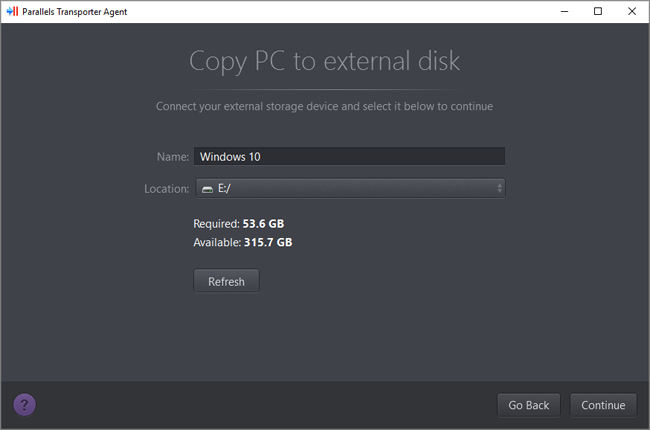Image resolution: width=650 pixels, height=430 pixels.
Task: Focus the Name field containing Windows 10
Action: (x=349, y=156)
